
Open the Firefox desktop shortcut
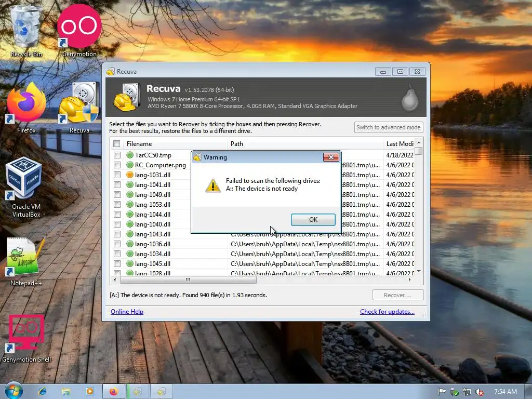[26, 107]
